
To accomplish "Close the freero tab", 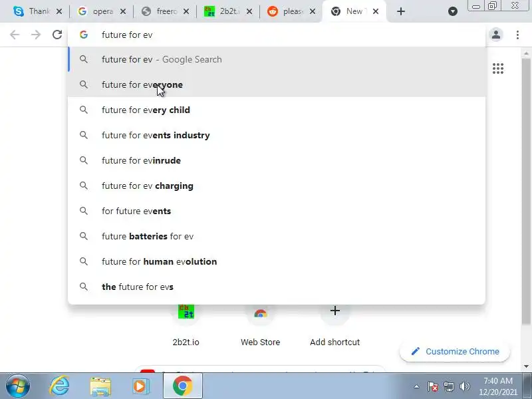I will 186,11.
